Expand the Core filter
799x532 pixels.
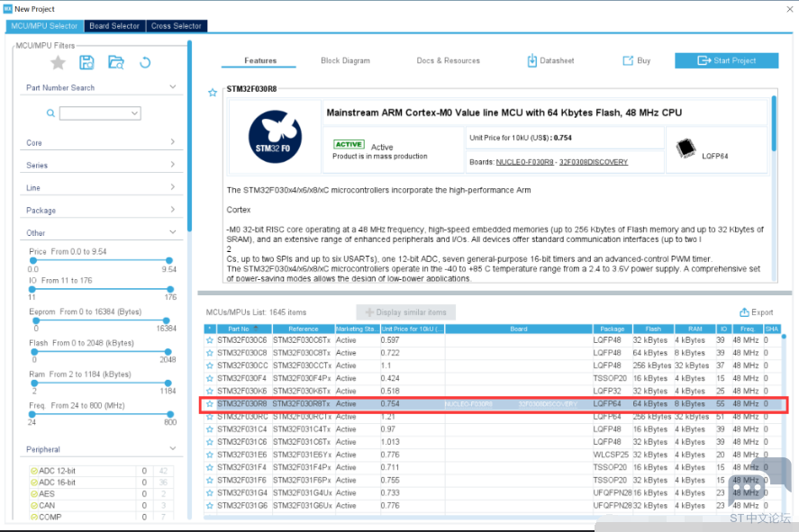click(x=173, y=142)
